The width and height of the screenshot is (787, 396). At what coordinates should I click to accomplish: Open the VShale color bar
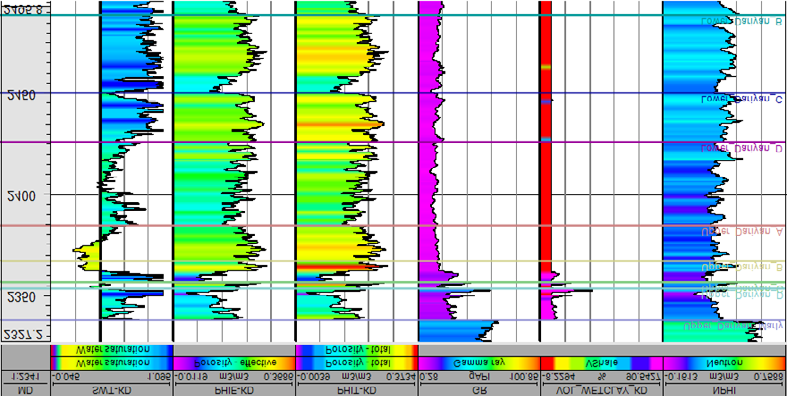[601, 363]
